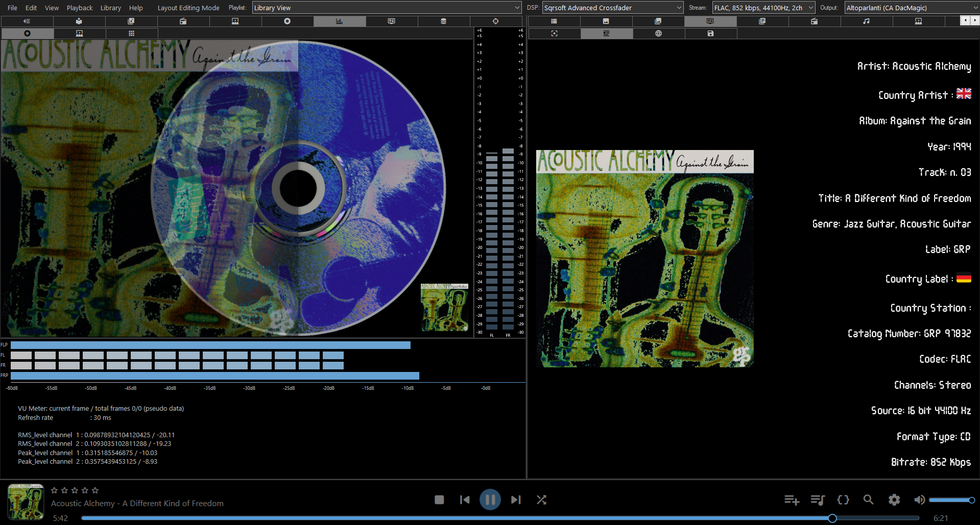Click the seek bar handle

[x=832, y=518]
